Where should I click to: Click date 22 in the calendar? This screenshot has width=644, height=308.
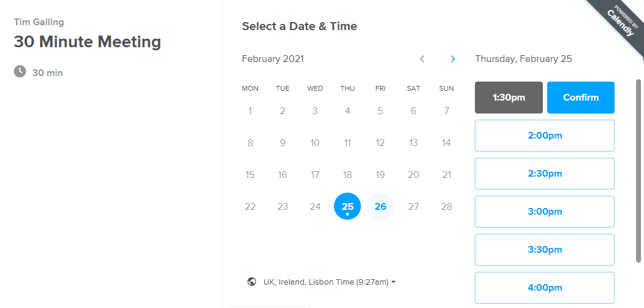pos(250,207)
